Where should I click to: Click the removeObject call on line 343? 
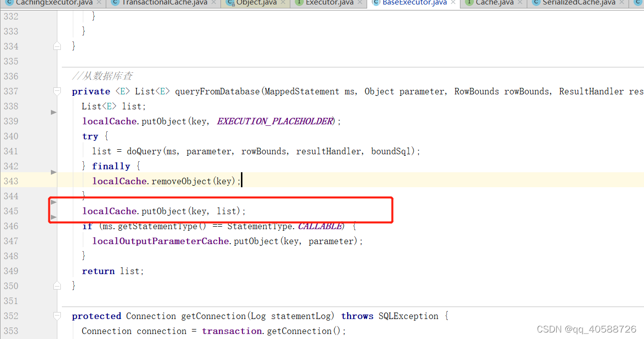pyautogui.click(x=182, y=181)
